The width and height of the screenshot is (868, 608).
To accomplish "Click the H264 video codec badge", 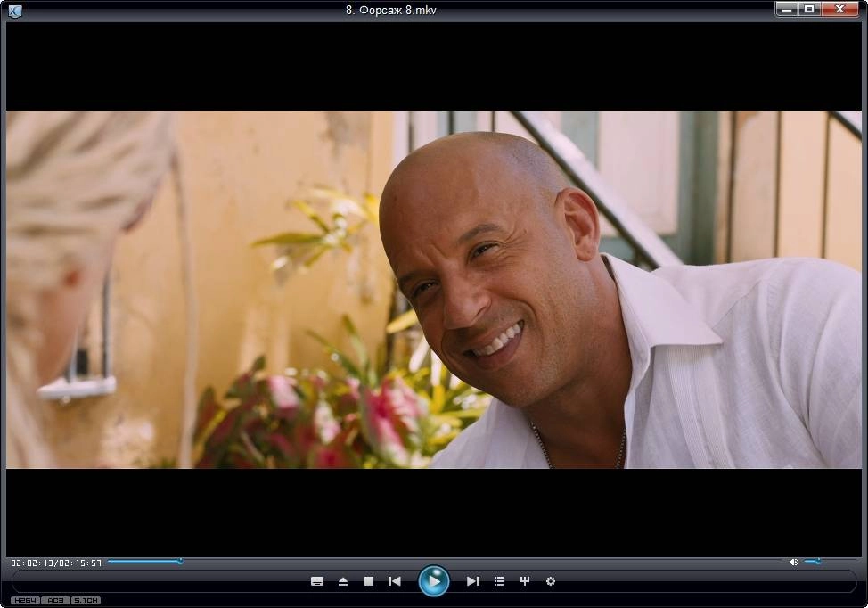I will click(x=25, y=600).
